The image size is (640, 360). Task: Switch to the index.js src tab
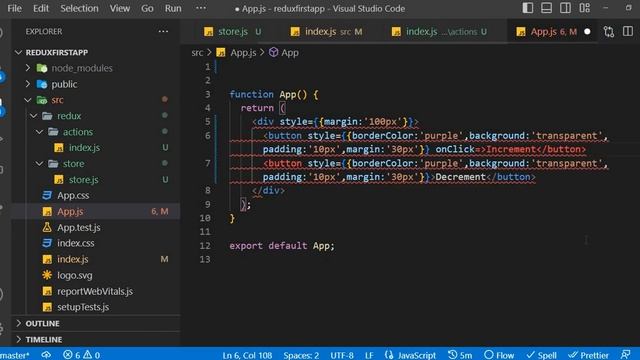327,31
